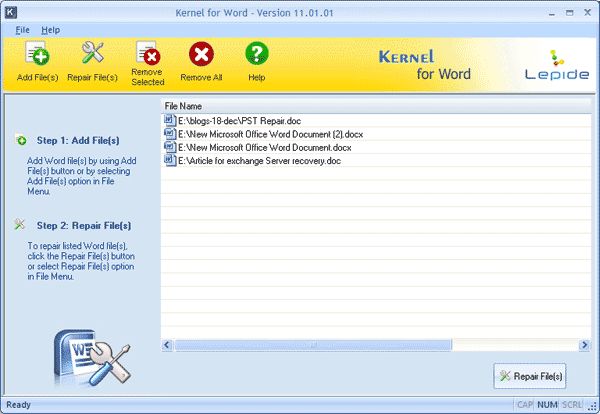The image size is (600, 414).
Task: Click the SCRL status bar indicator
Action: click(x=572, y=404)
